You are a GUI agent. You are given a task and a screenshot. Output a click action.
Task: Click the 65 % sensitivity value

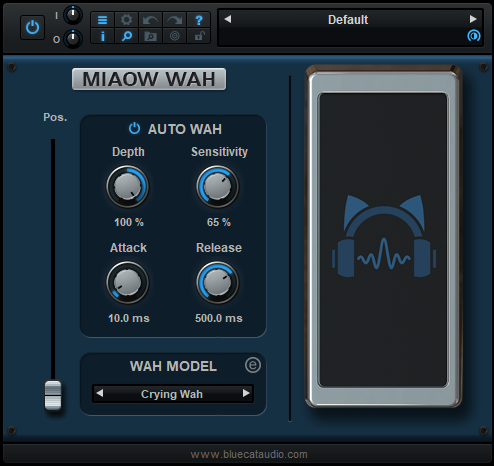219,222
